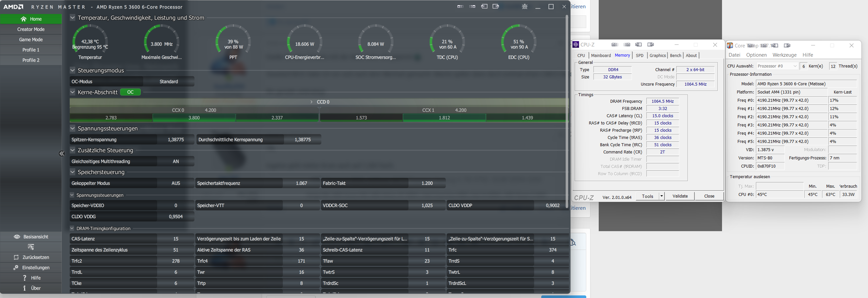Screen dimensions: 868x298
Task: Click the CPU-Z application icon in its title bar
Action: pyautogui.click(x=576, y=44)
